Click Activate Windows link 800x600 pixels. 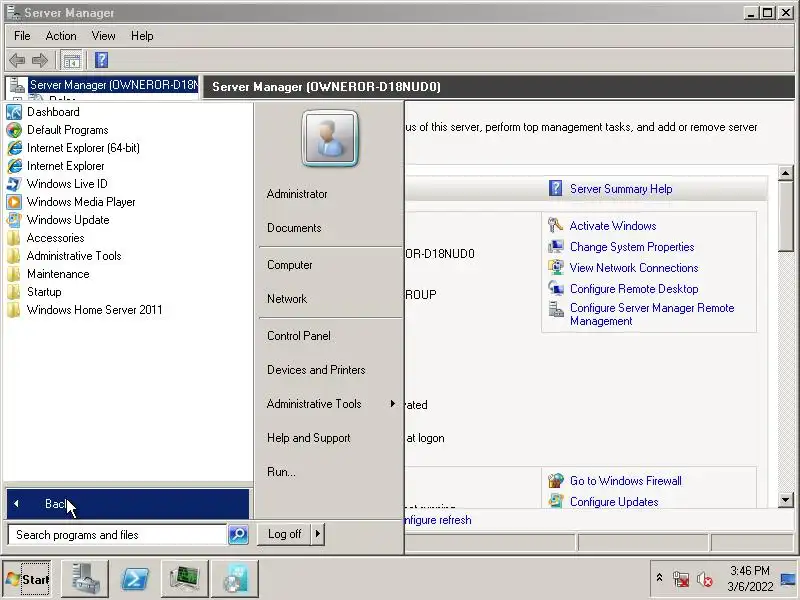tap(613, 226)
